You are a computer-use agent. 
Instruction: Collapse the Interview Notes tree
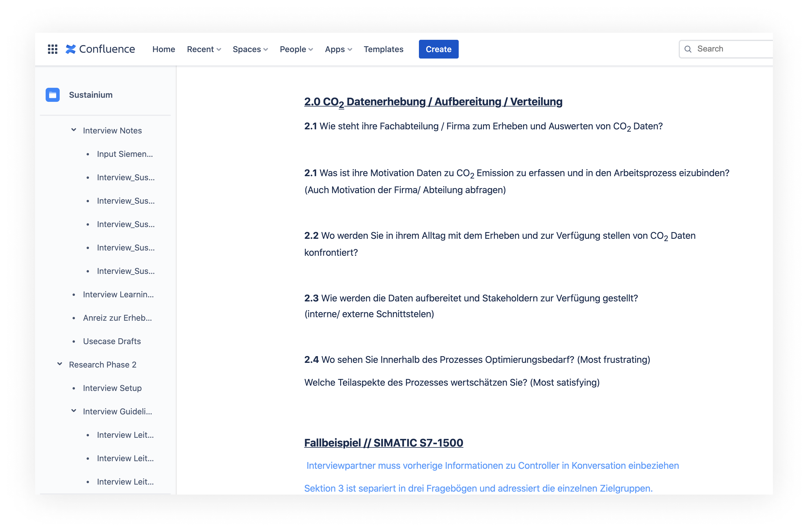coord(74,130)
